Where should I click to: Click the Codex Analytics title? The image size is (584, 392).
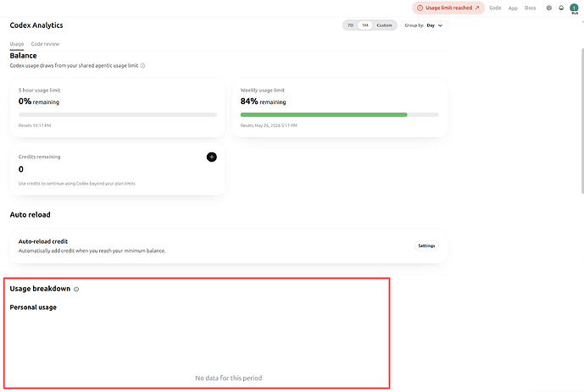pos(36,25)
